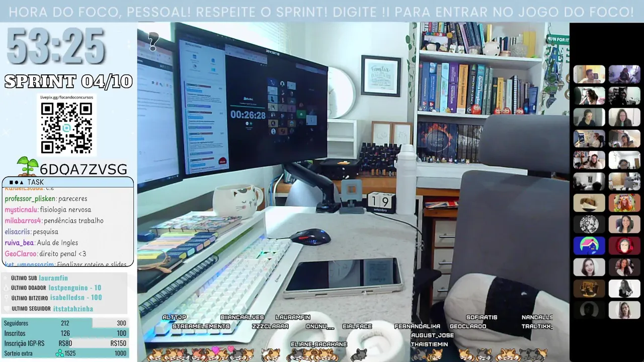Image resolution: width=644 pixels, height=362 pixels.
Task: Select the red-haired avatar on dark red background
Action: [x=624, y=246]
